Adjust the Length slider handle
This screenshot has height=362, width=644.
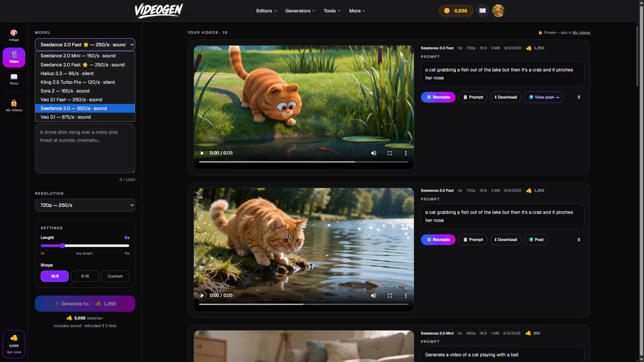tap(62, 246)
